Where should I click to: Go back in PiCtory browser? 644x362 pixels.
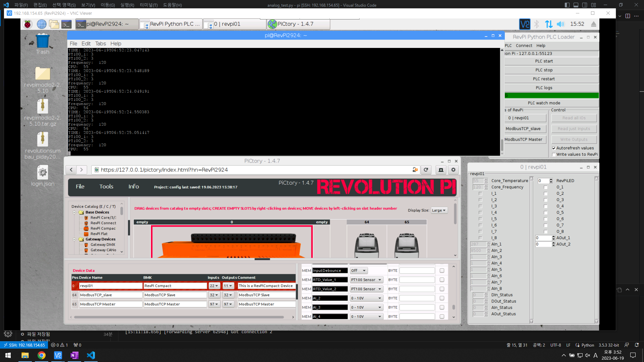coord(71,170)
